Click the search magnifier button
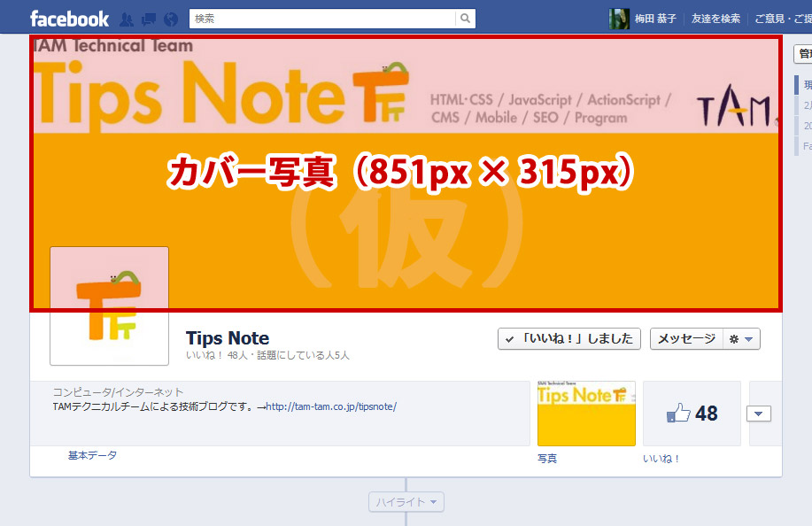Screen dimensions: 812x526 click(466, 19)
